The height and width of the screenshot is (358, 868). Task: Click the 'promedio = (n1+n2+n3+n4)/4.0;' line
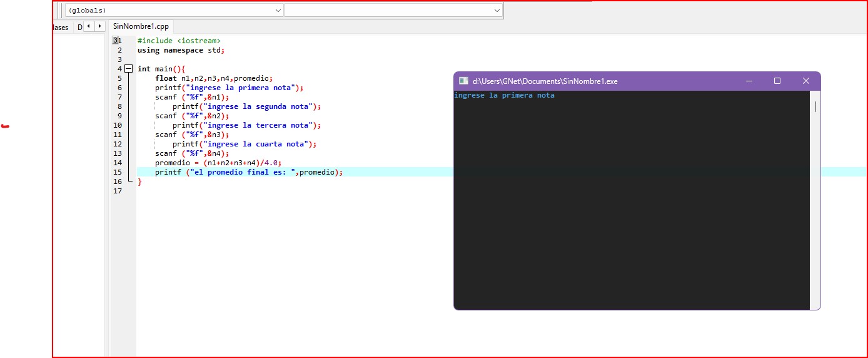(x=219, y=163)
